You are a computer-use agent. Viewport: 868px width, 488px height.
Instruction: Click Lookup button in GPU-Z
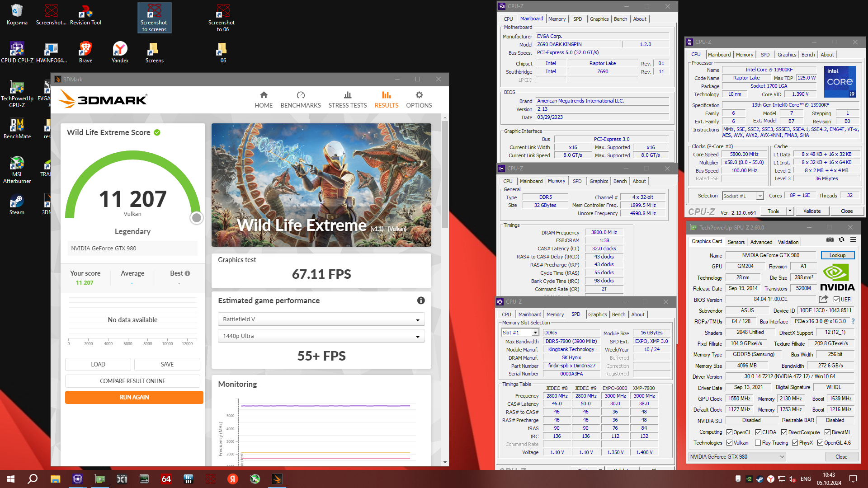click(837, 255)
